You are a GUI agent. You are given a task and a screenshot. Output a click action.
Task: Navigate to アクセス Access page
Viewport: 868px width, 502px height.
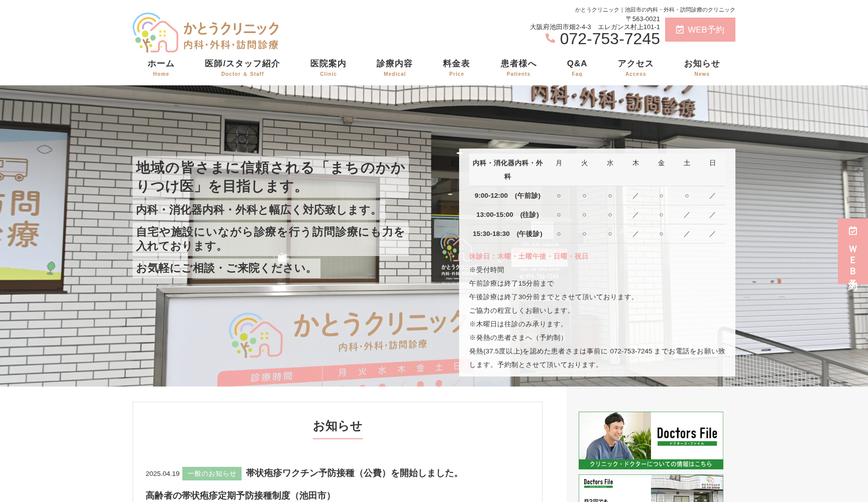(635, 68)
